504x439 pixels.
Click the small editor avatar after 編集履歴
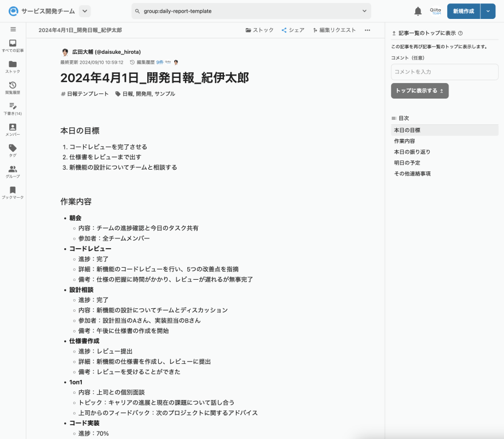(x=176, y=62)
